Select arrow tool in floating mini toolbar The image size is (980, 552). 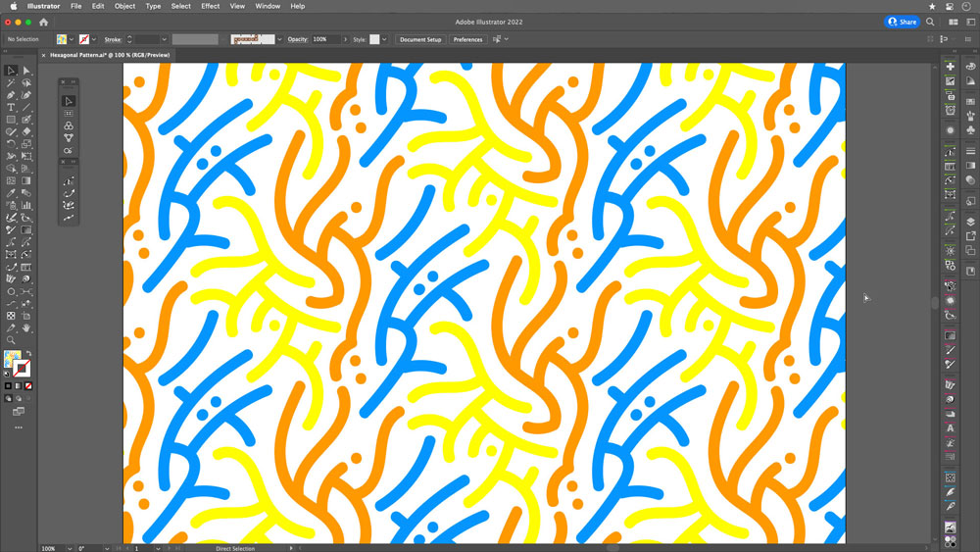point(69,101)
